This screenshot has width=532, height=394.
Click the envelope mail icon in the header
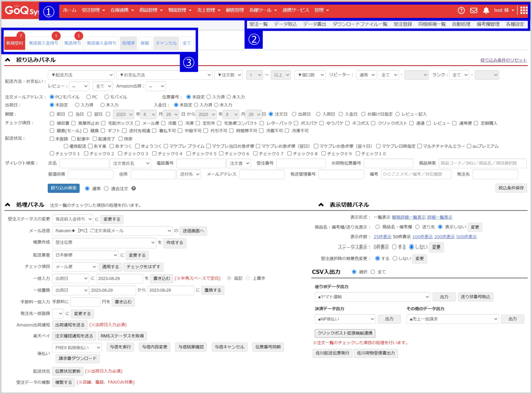(x=473, y=10)
